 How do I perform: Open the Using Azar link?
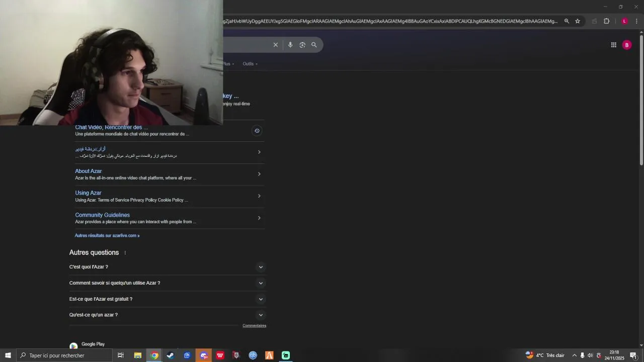coord(88,193)
